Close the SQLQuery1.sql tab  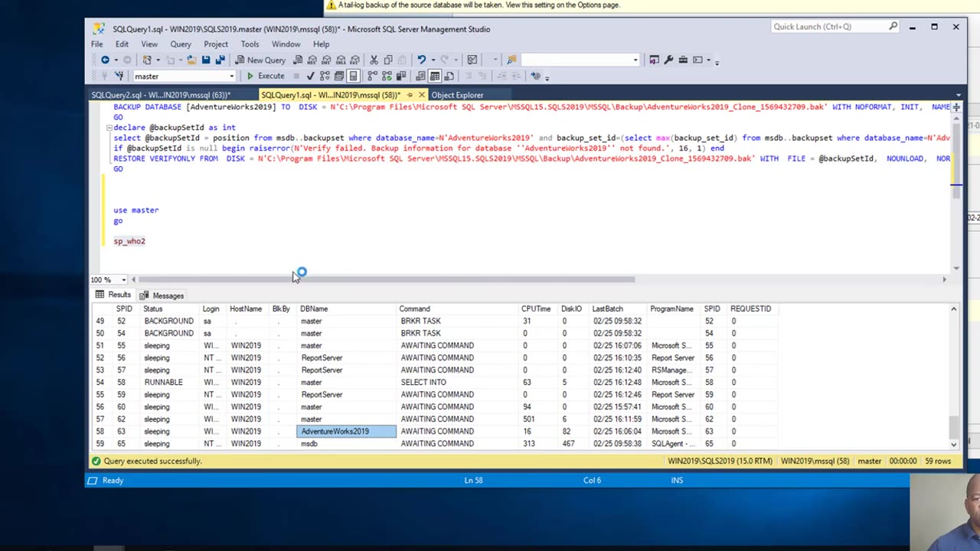point(421,95)
